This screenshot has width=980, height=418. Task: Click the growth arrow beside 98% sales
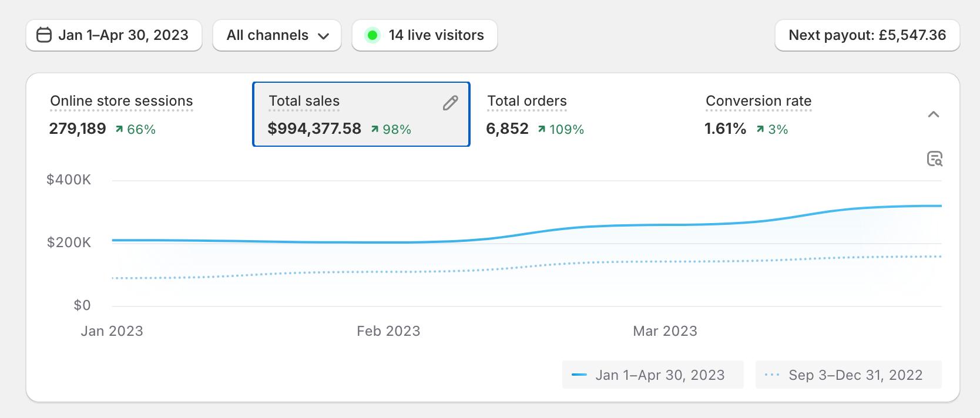click(x=375, y=129)
